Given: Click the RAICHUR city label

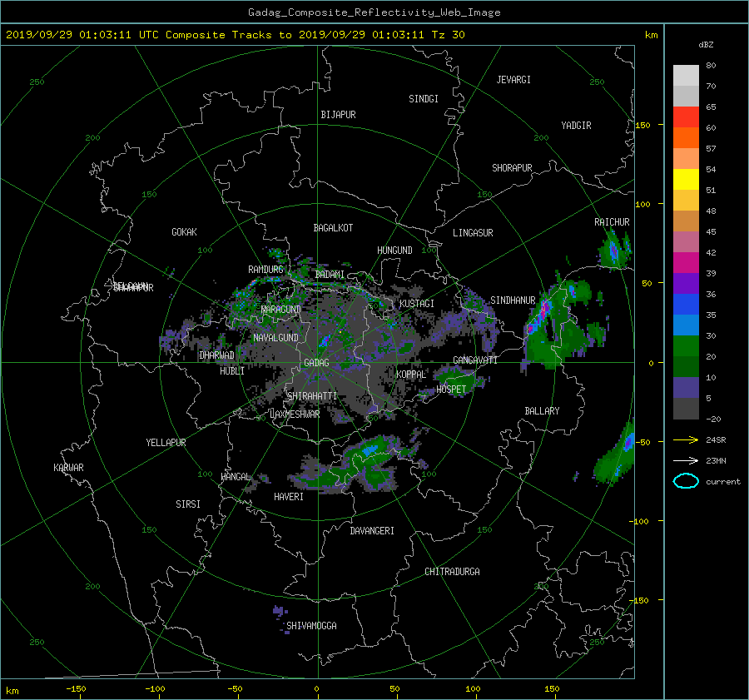Looking at the screenshot, I should (x=612, y=222).
